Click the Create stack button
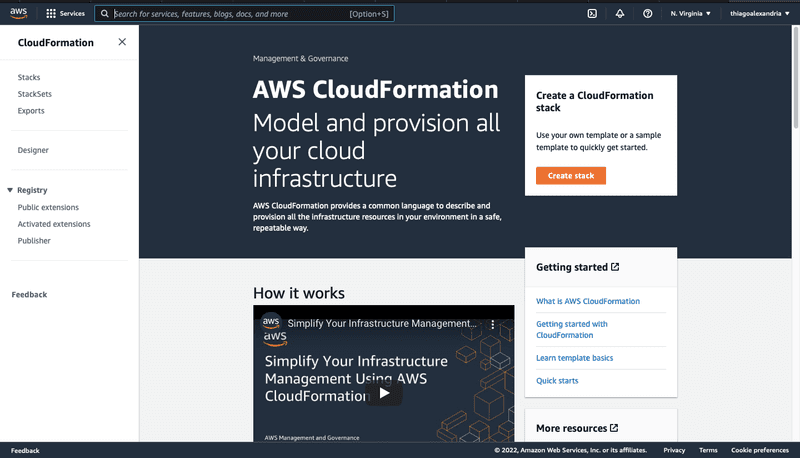The width and height of the screenshot is (800, 458). click(571, 175)
